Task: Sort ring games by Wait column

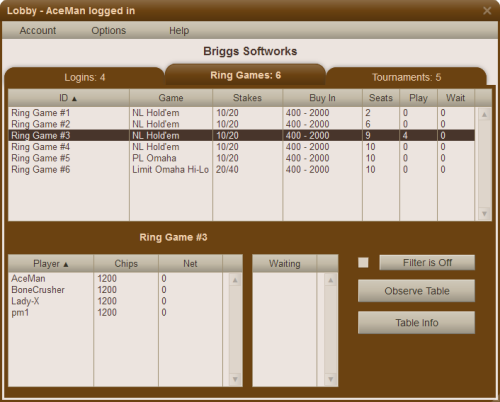Action: (456, 98)
